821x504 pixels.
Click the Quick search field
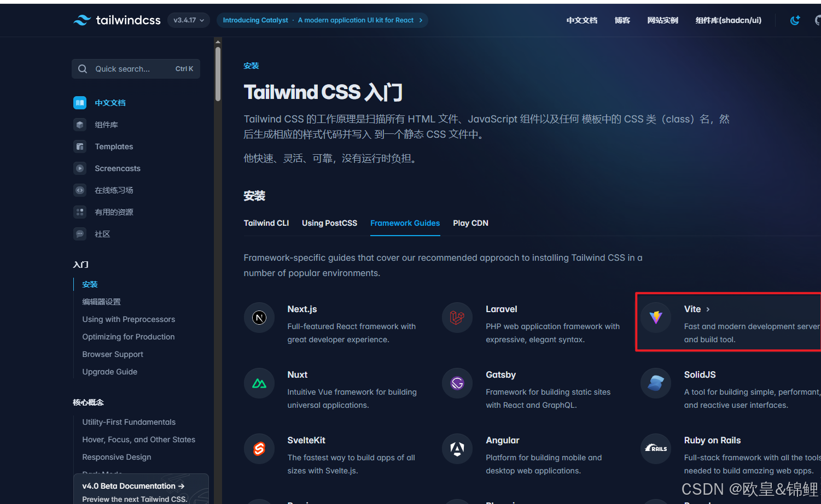tap(136, 69)
